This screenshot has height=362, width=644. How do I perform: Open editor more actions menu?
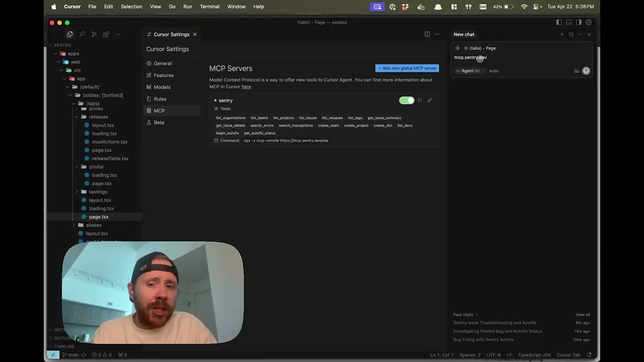(x=437, y=34)
